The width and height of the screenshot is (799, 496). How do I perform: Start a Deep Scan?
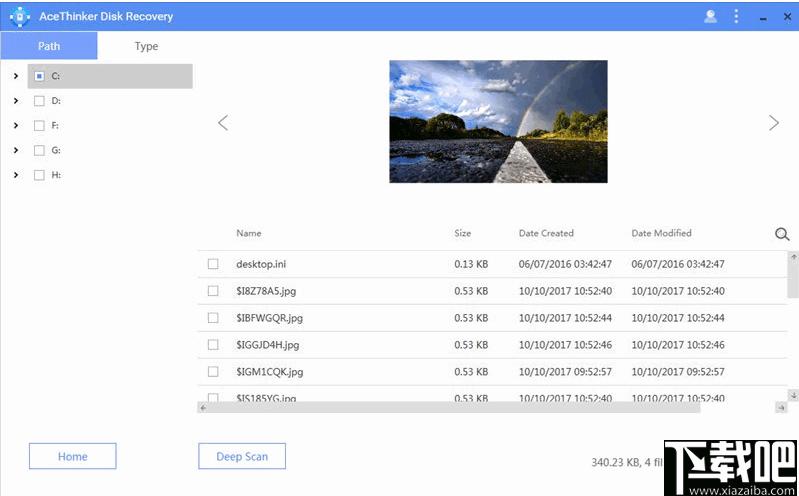click(242, 456)
